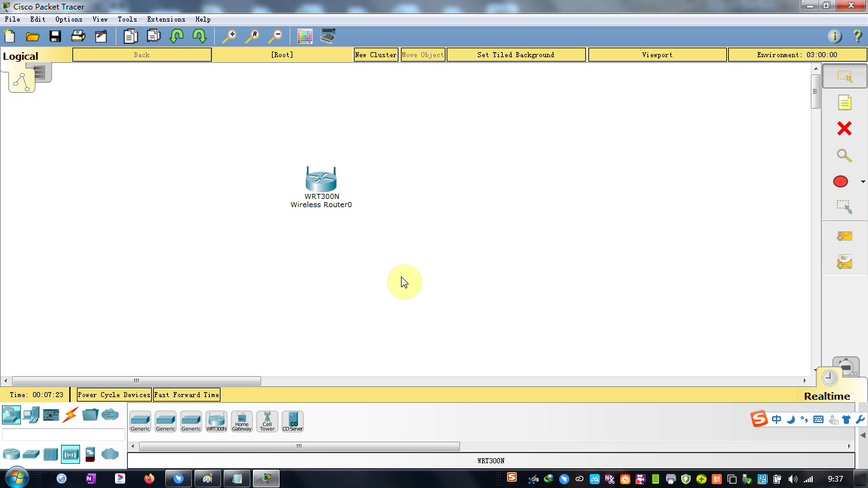Undo with the left green arrow
The height and width of the screenshot is (488, 868).
click(x=176, y=36)
